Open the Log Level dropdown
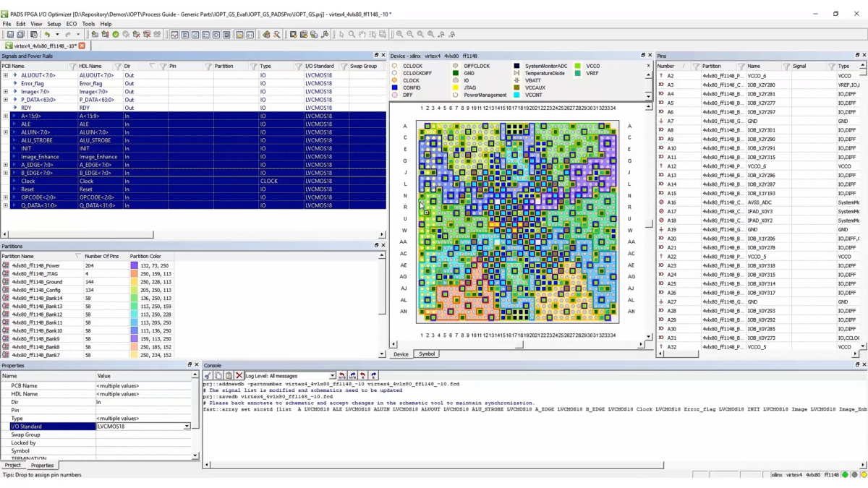868x488 pixels. tap(332, 375)
